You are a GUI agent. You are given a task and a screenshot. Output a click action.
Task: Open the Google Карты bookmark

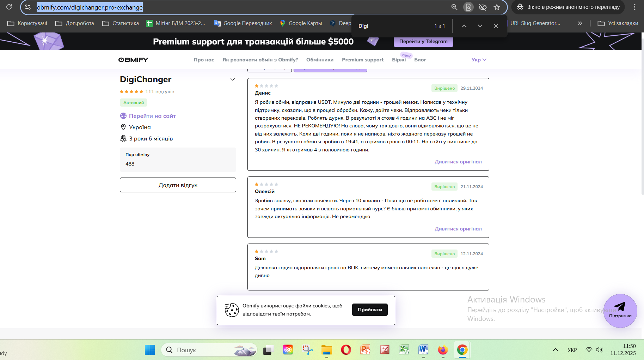301,23
